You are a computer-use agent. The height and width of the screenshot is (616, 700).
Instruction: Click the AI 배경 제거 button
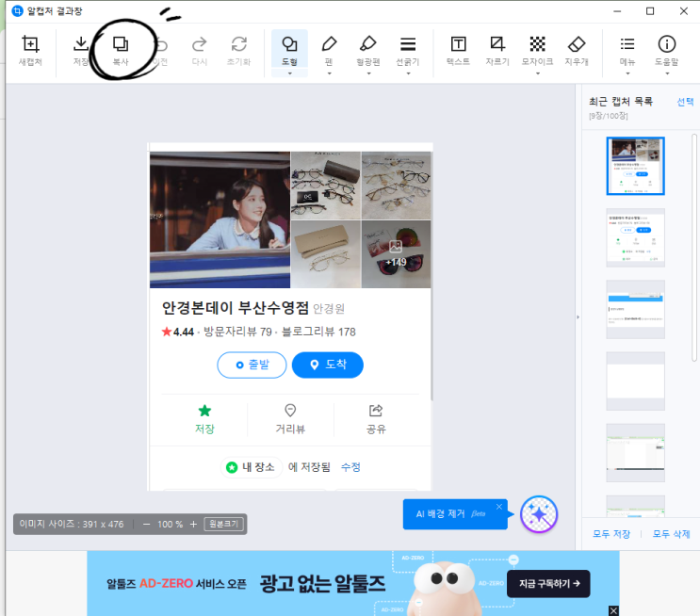click(x=454, y=514)
